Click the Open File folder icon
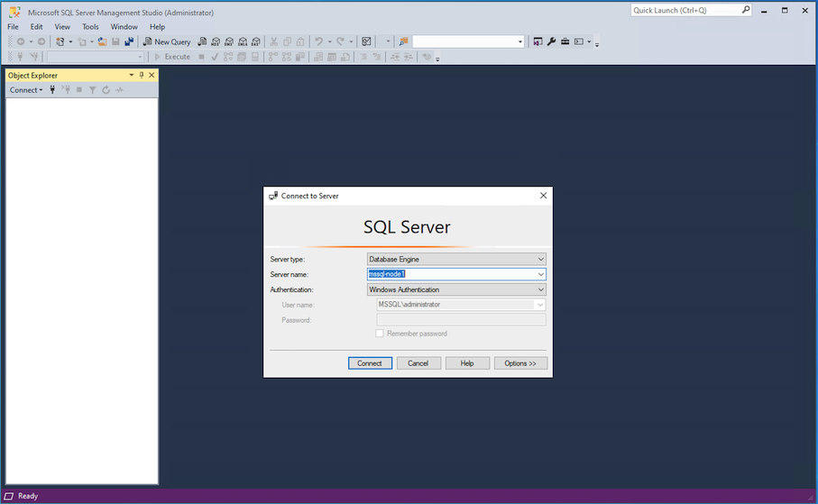The height and width of the screenshot is (504, 818). pyautogui.click(x=102, y=41)
